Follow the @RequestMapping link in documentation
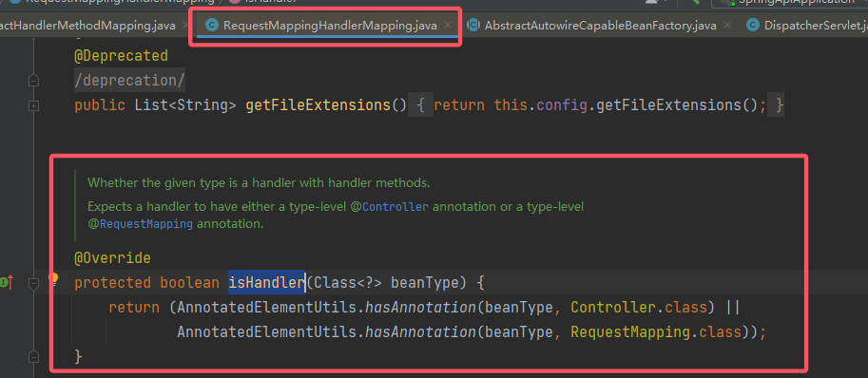The width and height of the screenshot is (868, 378). pyautogui.click(x=140, y=224)
